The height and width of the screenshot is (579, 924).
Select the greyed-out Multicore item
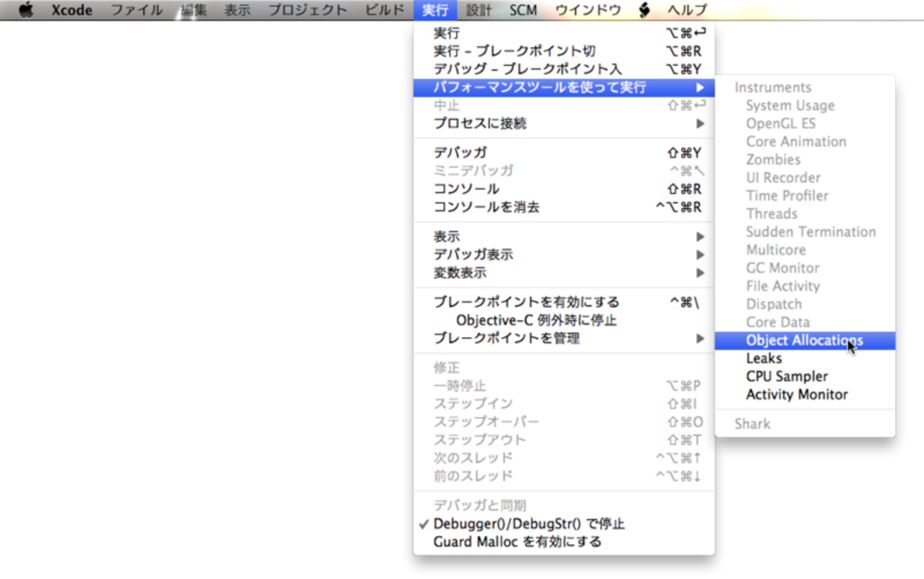805,250
